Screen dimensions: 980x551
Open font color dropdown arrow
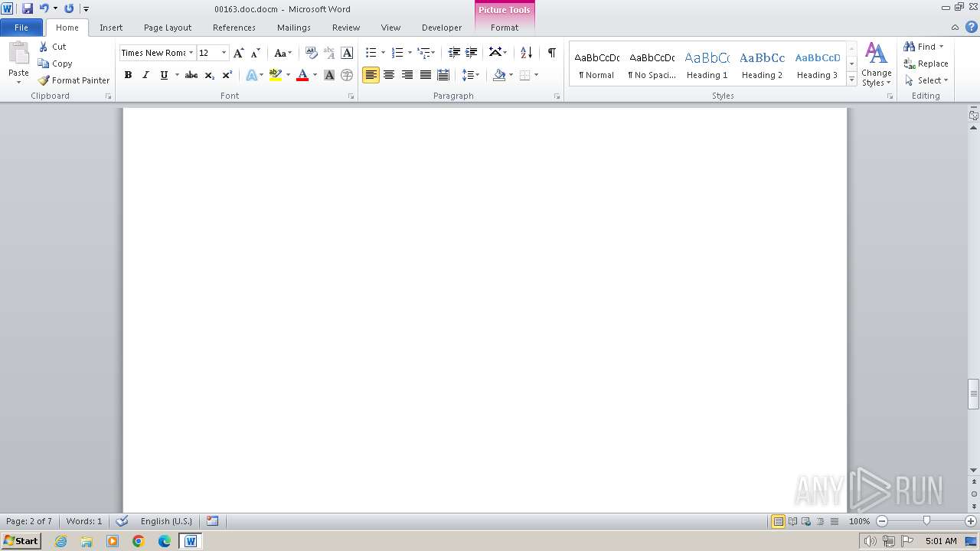pos(315,75)
